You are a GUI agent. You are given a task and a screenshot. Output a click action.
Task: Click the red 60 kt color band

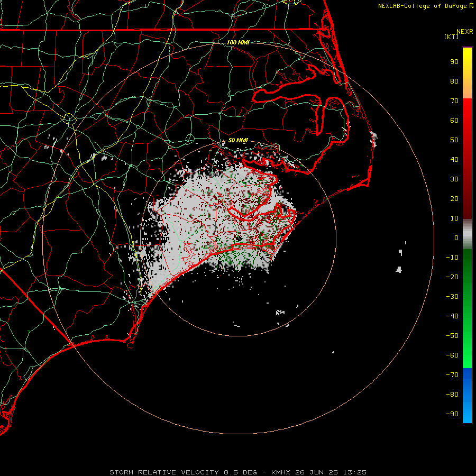click(x=467, y=121)
